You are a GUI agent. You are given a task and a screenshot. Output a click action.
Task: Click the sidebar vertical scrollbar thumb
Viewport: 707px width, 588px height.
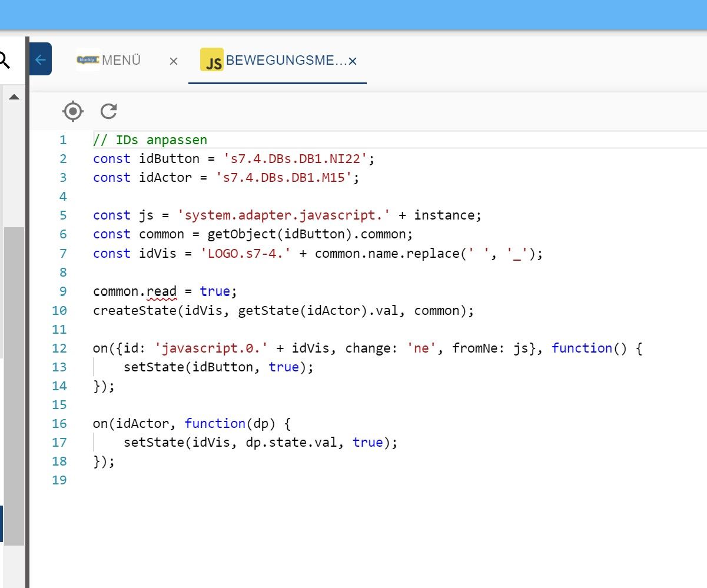[x=14, y=386]
